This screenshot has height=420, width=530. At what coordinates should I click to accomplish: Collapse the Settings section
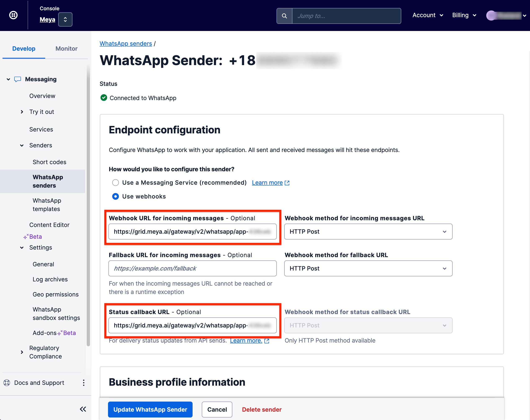click(22, 248)
